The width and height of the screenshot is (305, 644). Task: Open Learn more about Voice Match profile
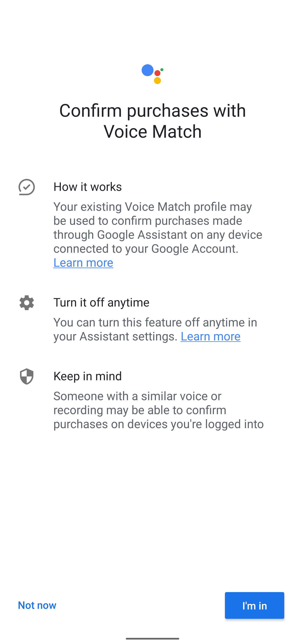[x=83, y=262]
